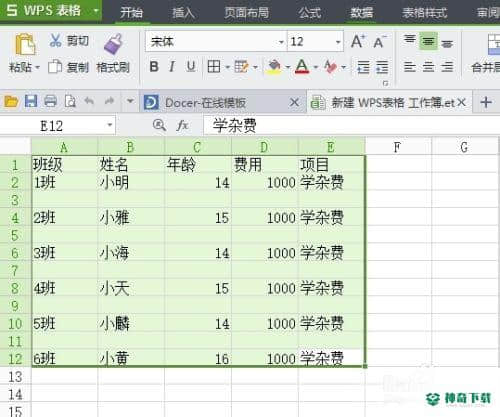Screen dimensions: 500x417
Task: Open the folder icon in quick toolbar
Action: coord(11,101)
